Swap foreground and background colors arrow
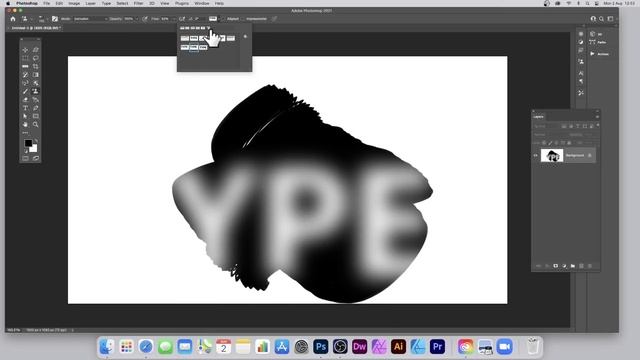 tap(36, 141)
